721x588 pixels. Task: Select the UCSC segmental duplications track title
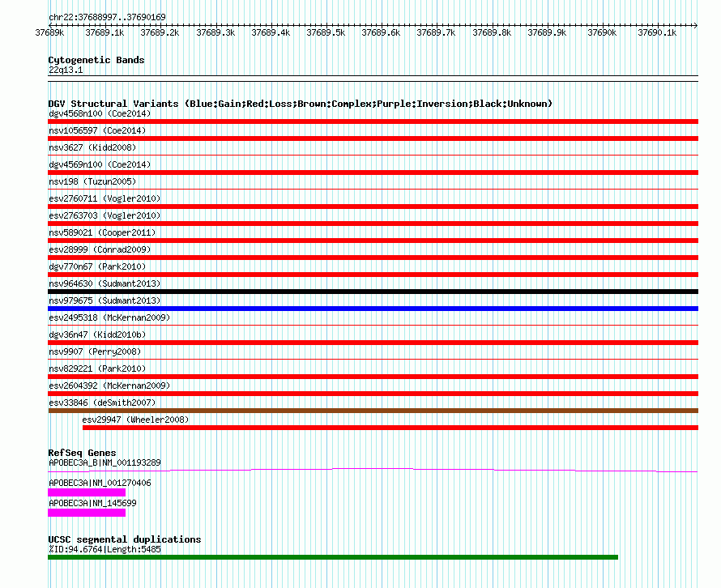(x=125, y=539)
